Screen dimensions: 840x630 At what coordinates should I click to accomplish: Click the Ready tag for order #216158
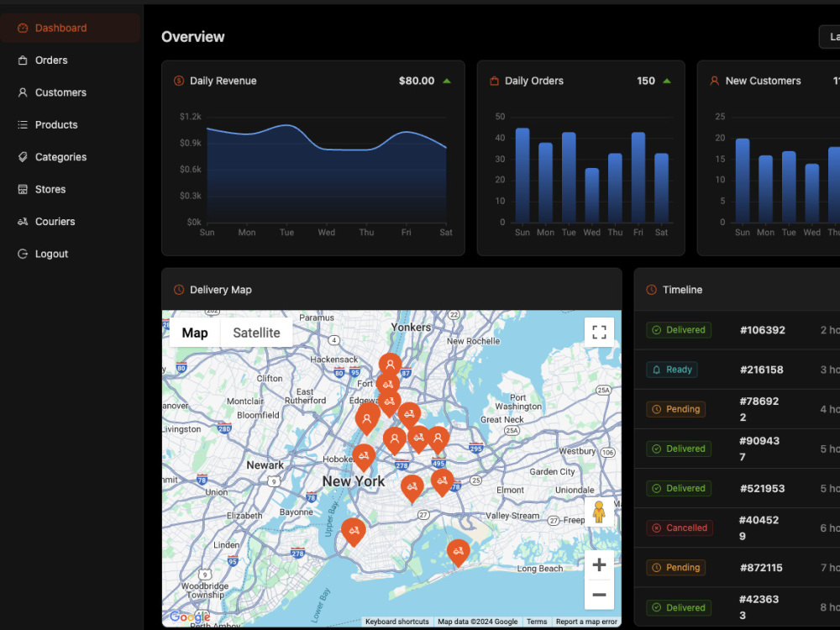pyautogui.click(x=672, y=370)
